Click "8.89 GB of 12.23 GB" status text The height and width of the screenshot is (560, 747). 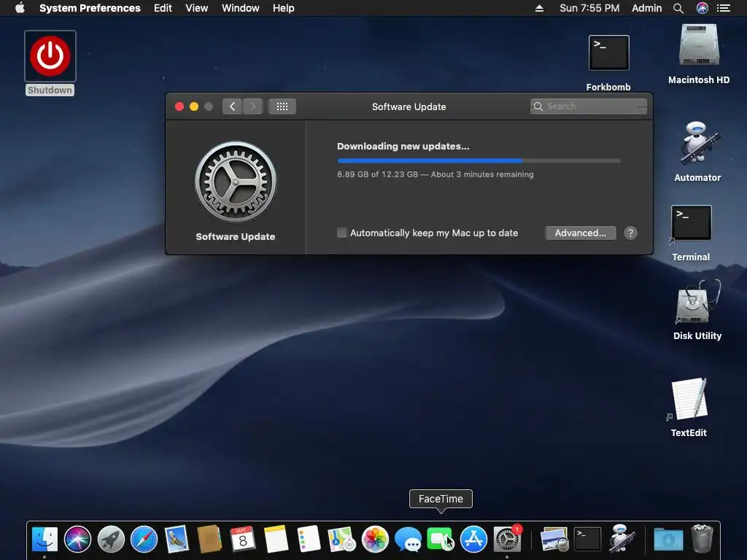(377, 174)
